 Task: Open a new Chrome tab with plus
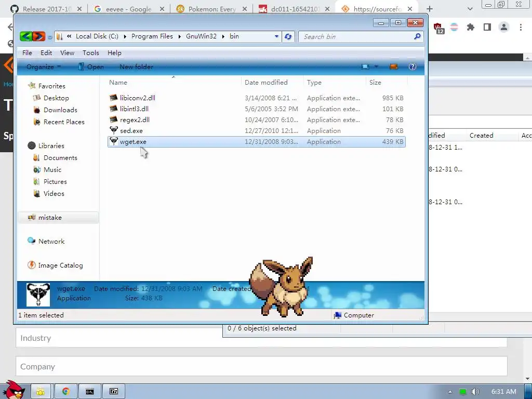point(430,9)
